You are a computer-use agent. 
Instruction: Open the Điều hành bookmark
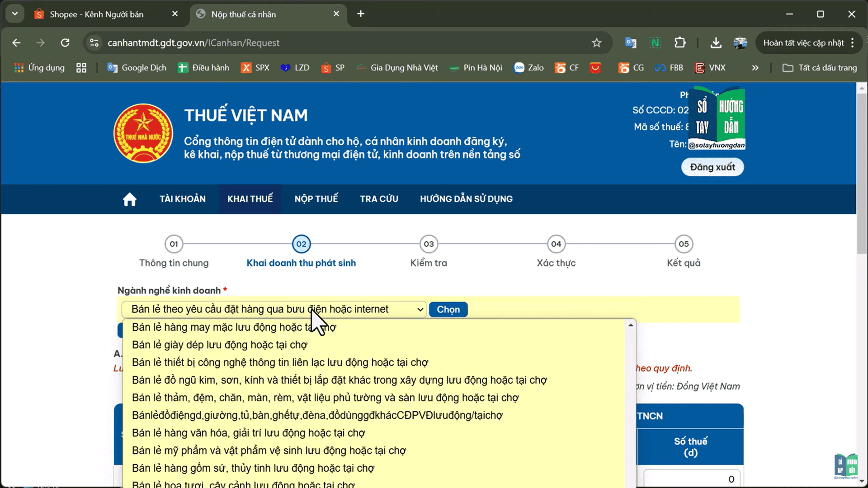[x=203, y=68]
